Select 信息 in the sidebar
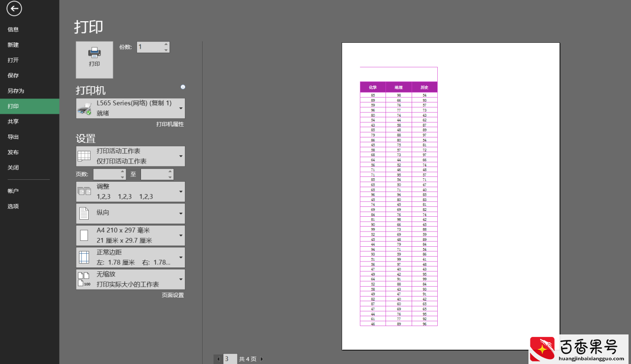The width and height of the screenshot is (631, 364). pyautogui.click(x=30, y=30)
